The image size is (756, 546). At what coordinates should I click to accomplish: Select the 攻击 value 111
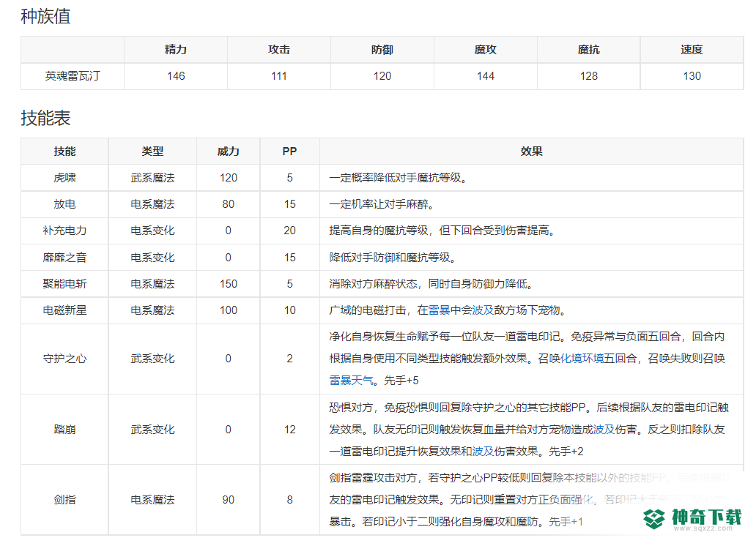coord(278,76)
